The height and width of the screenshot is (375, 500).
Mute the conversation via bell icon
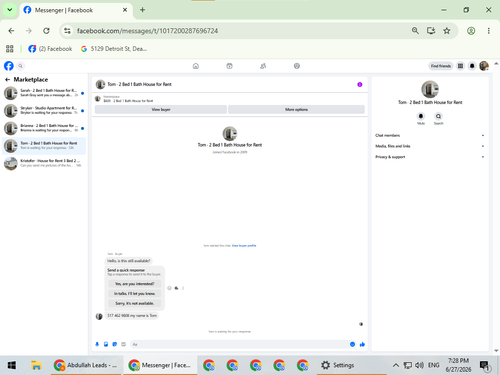point(421,116)
